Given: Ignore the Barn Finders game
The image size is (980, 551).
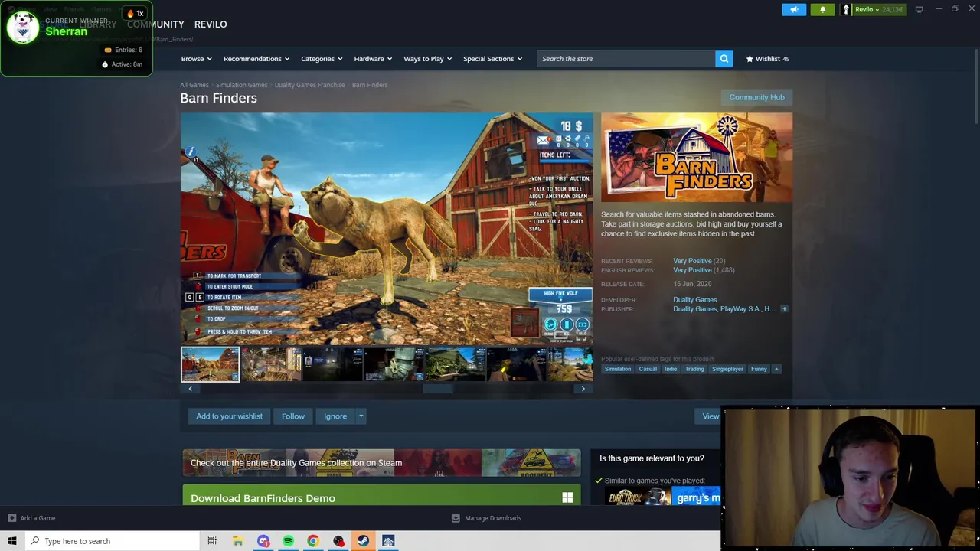Looking at the screenshot, I should 335,416.
